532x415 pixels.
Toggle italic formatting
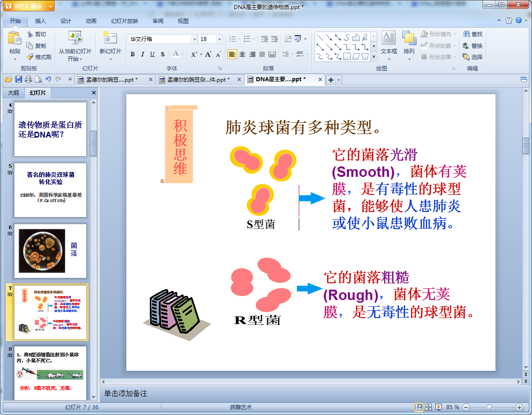[143, 54]
